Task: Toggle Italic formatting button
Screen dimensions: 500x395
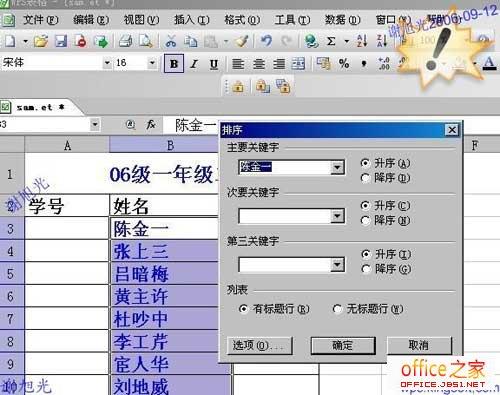Action: pos(194,64)
